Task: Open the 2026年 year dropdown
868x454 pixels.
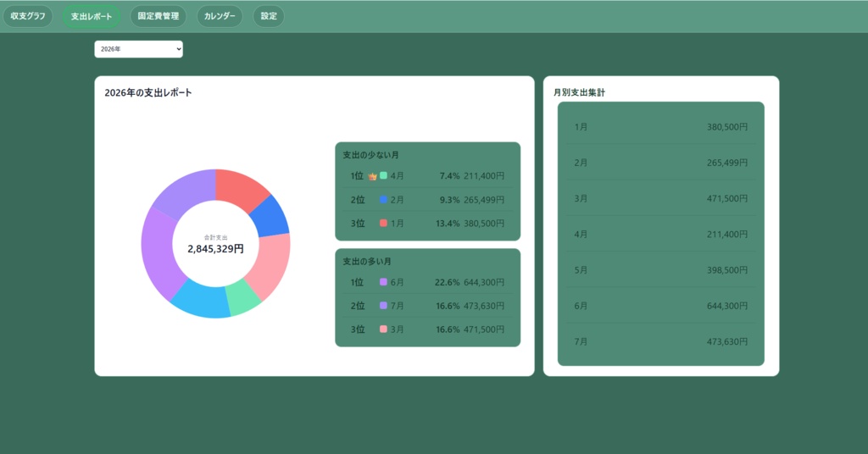Action: (138, 49)
